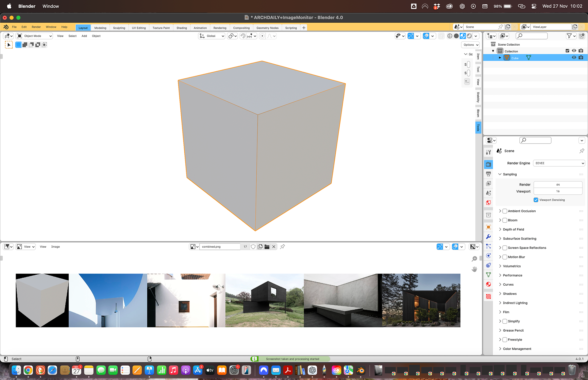The image size is (588, 380).
Task: Open the Render Engine EEVEE dropdown
Action: pos(559,163)
